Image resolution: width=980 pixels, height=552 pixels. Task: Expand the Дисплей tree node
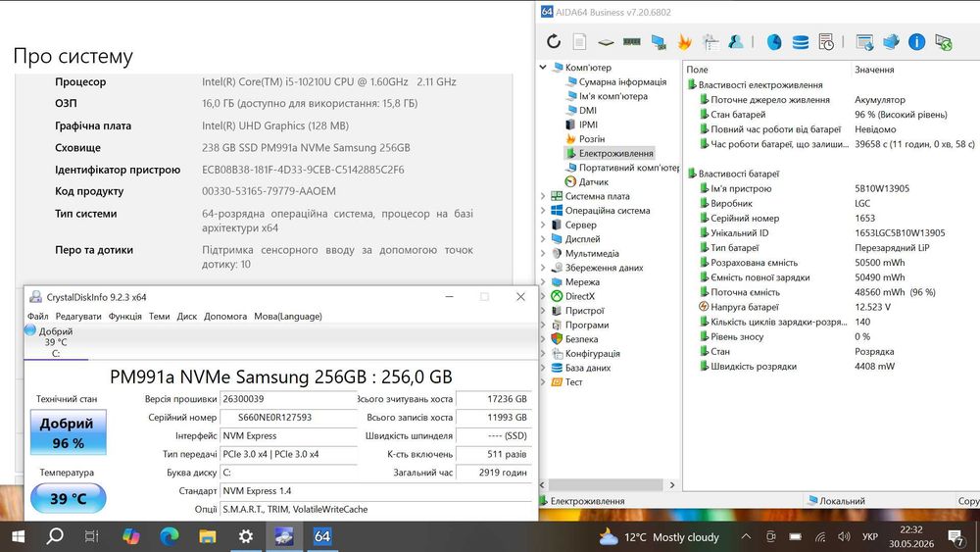[x=543, y=239]
